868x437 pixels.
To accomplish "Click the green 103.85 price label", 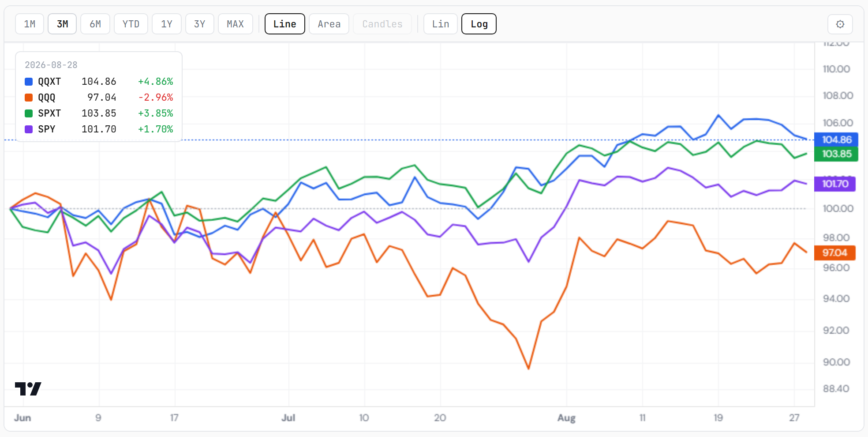I will 836,154.
